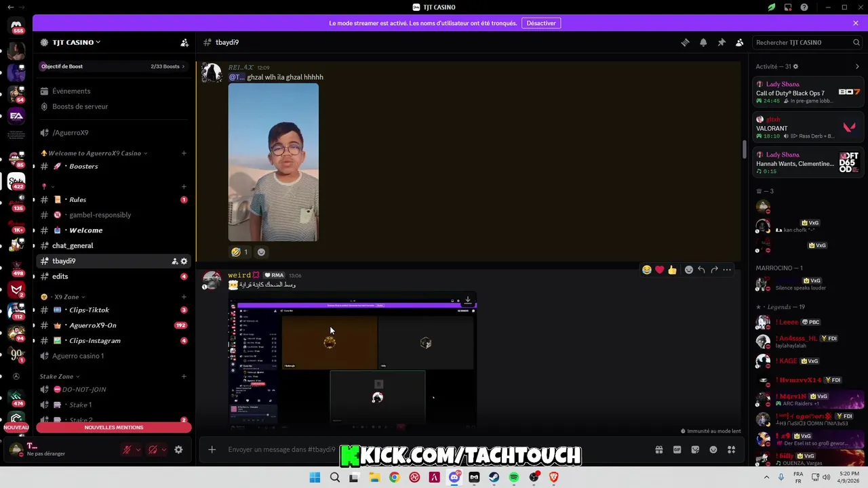This screenshot has width=868, height=488.
Task: Click Désactiver in streamer mode banner
Action: pyautogui.click(x=541, y=23)
